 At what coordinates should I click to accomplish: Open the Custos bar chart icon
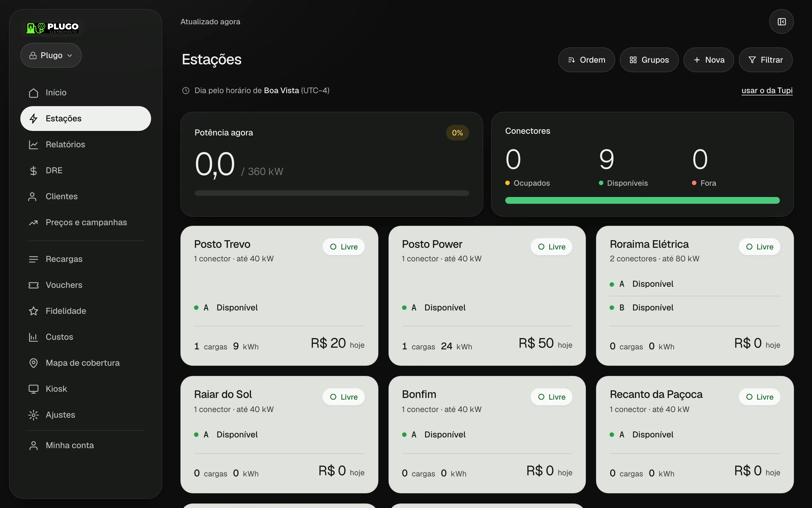(x=33, y=337)
